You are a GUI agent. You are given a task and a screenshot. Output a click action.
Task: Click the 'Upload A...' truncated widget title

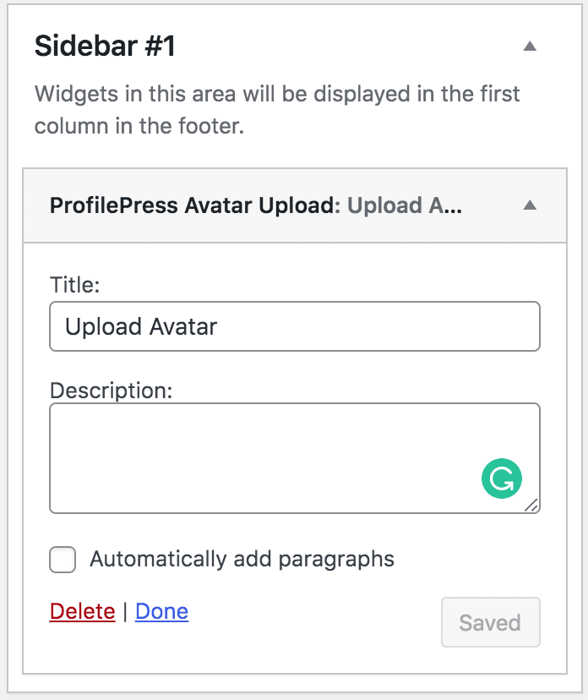405,205
